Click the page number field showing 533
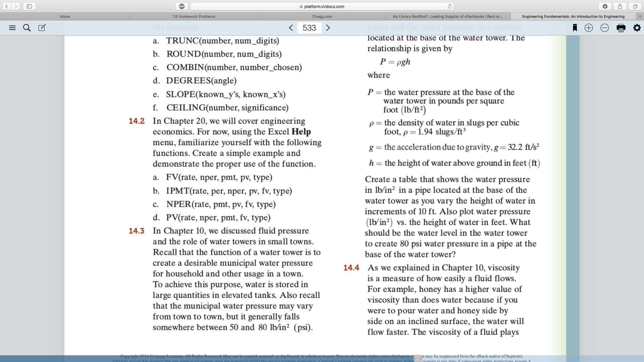Viewport: 644px width, 362px height. (309, 28)
